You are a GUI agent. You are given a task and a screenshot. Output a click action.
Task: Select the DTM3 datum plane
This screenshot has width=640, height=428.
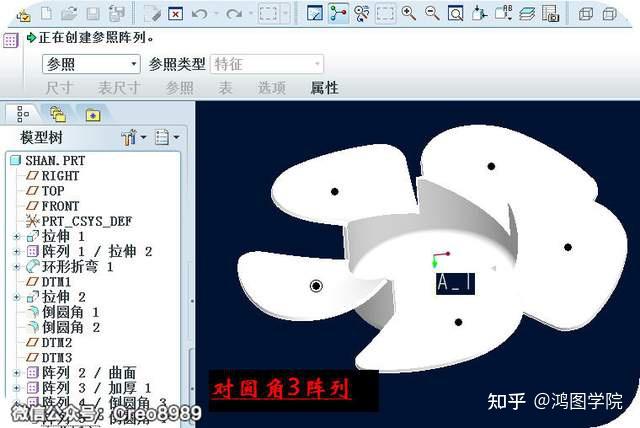point(57,358)
